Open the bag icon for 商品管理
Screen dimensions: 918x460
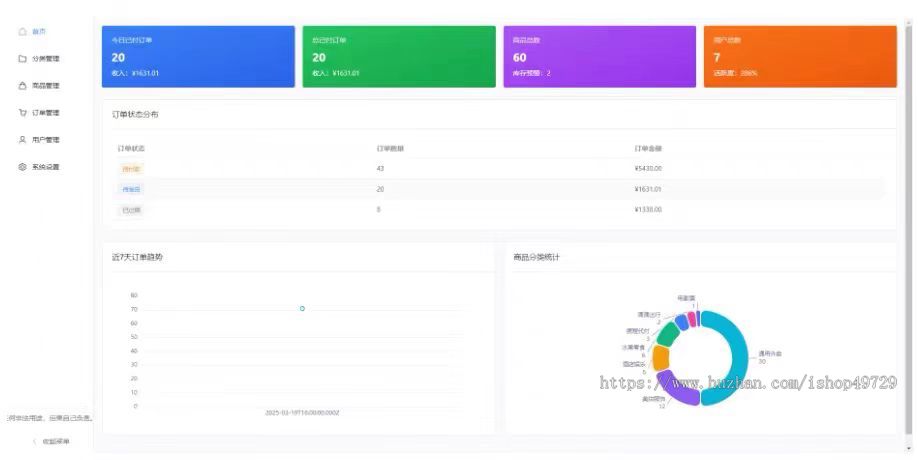22,85
